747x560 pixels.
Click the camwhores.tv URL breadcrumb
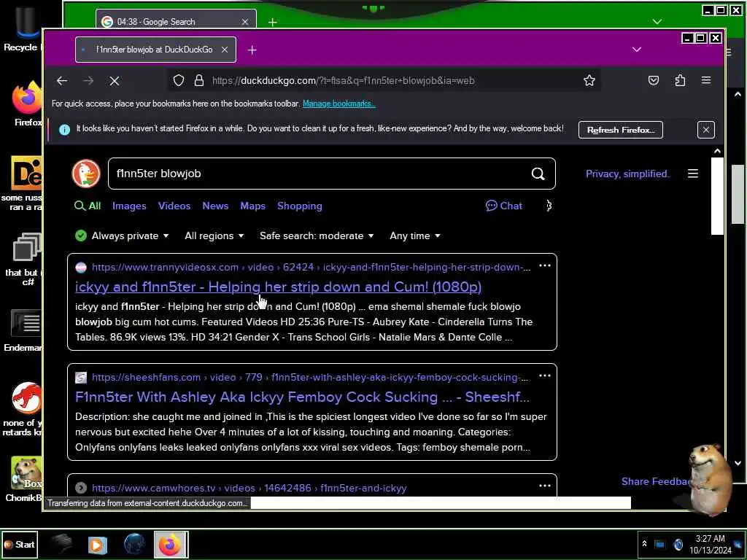tap(249, 488)
